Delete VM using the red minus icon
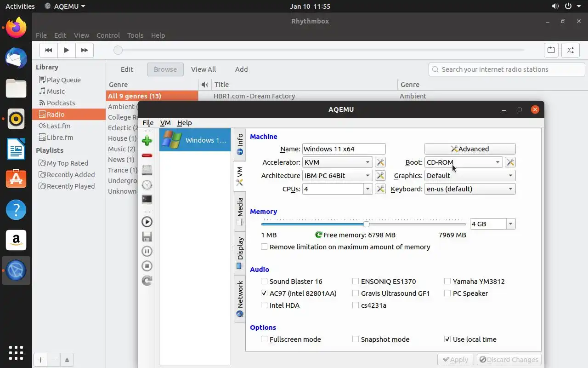588x368 pixels. [147, 155]
